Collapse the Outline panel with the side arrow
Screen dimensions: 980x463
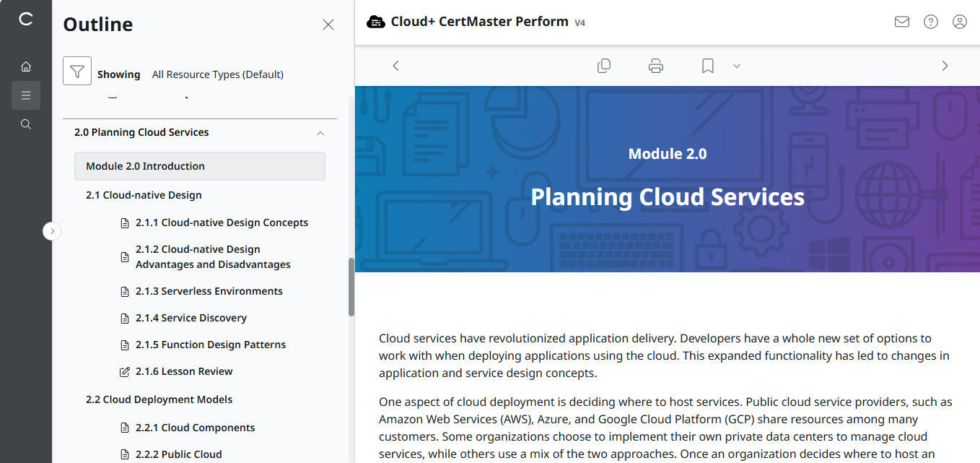tap(51, 230)
